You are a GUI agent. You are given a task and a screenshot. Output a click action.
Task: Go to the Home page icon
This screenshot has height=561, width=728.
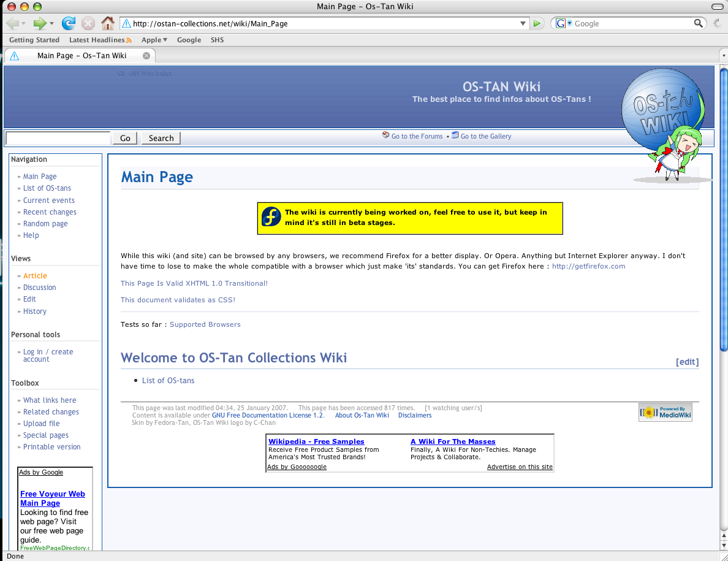point(108,23)
